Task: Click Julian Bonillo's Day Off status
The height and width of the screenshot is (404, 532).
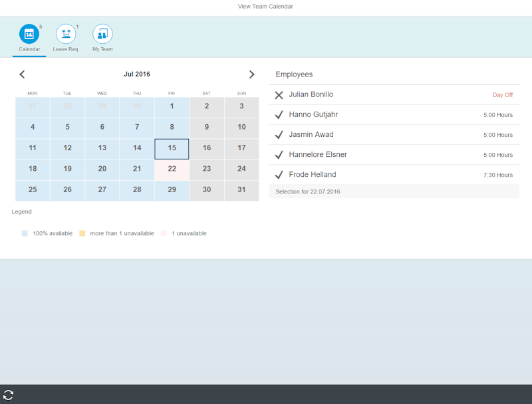Action: [502, 95]
